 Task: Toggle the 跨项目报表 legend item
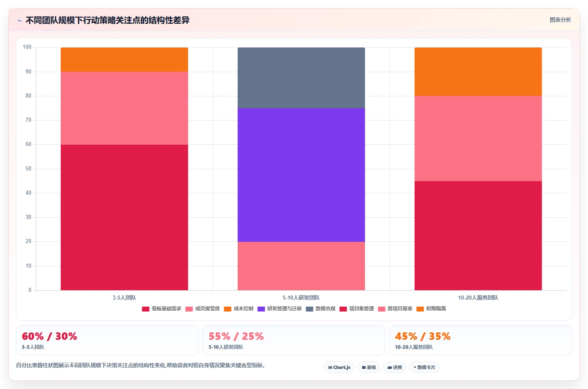point(395,309)
